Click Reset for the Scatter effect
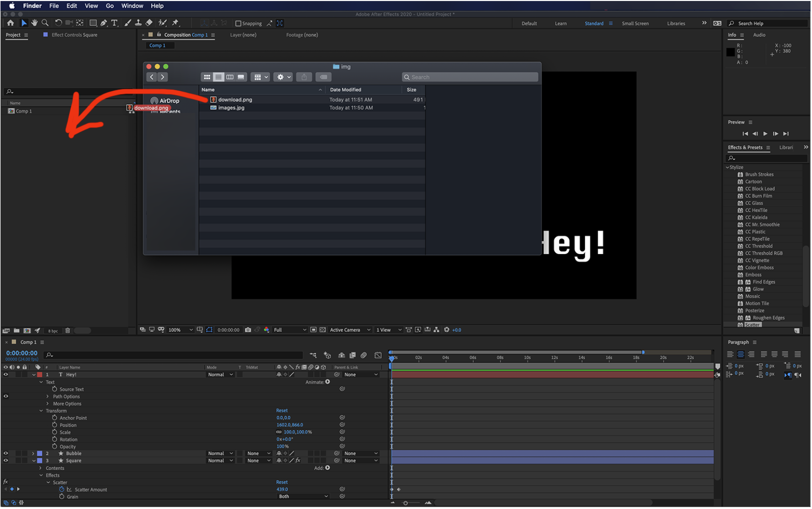This screenshot has width=812, height=509. coord(282,483)
